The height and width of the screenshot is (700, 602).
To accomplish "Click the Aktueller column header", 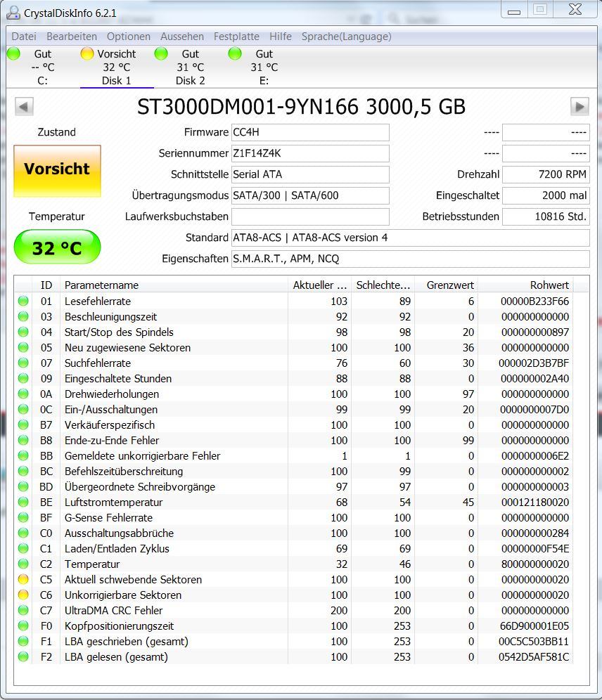I will (x=319, y=285).
